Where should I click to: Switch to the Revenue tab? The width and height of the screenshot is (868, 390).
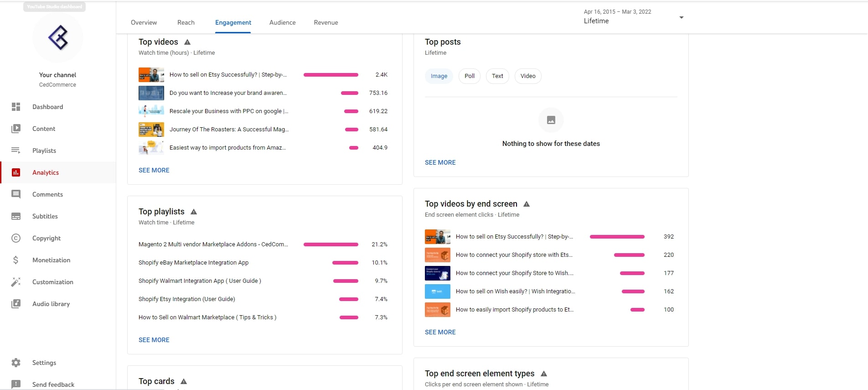326,22
